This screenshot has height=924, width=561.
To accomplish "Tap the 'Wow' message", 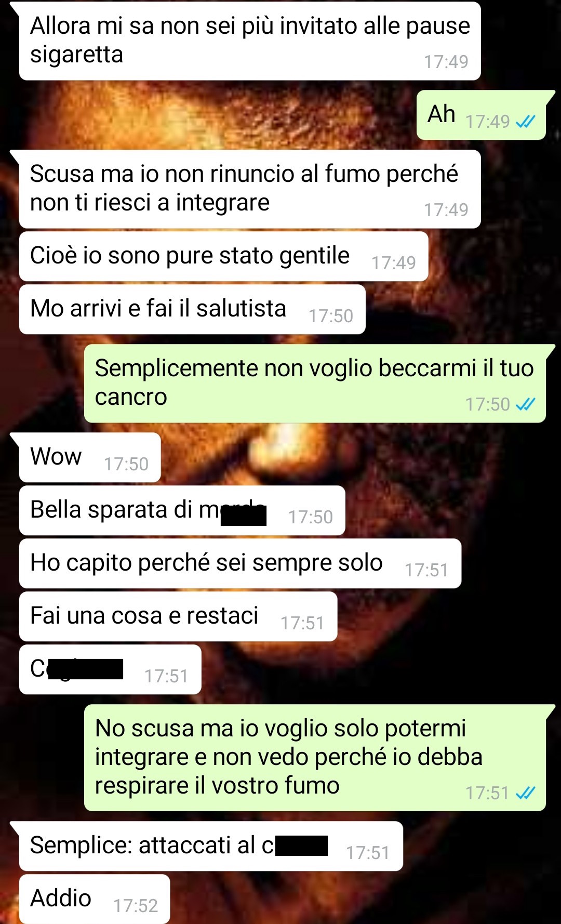I will tap(89, 457).
